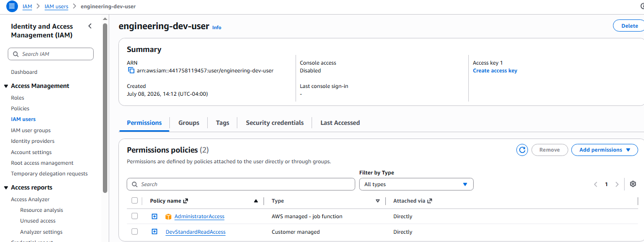
Task: Open Identity providers in sidebar
Action: pos(33,141)
